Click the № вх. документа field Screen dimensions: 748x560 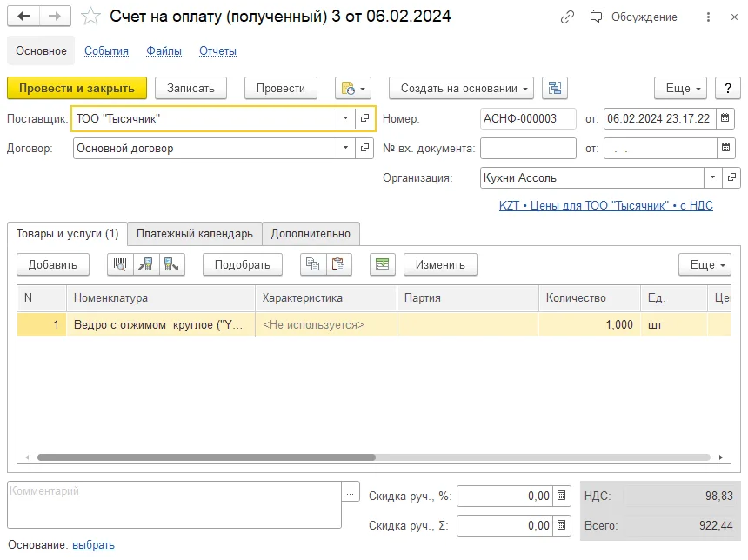point(528,149)
